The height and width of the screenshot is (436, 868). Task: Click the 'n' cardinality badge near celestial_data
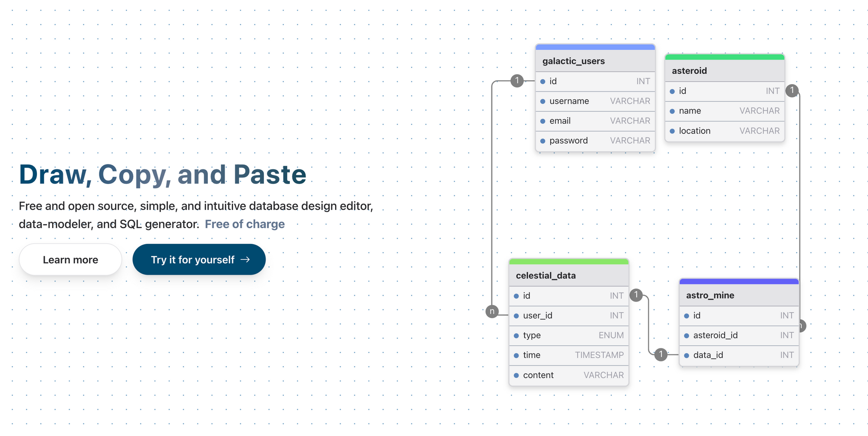point(492,311)
